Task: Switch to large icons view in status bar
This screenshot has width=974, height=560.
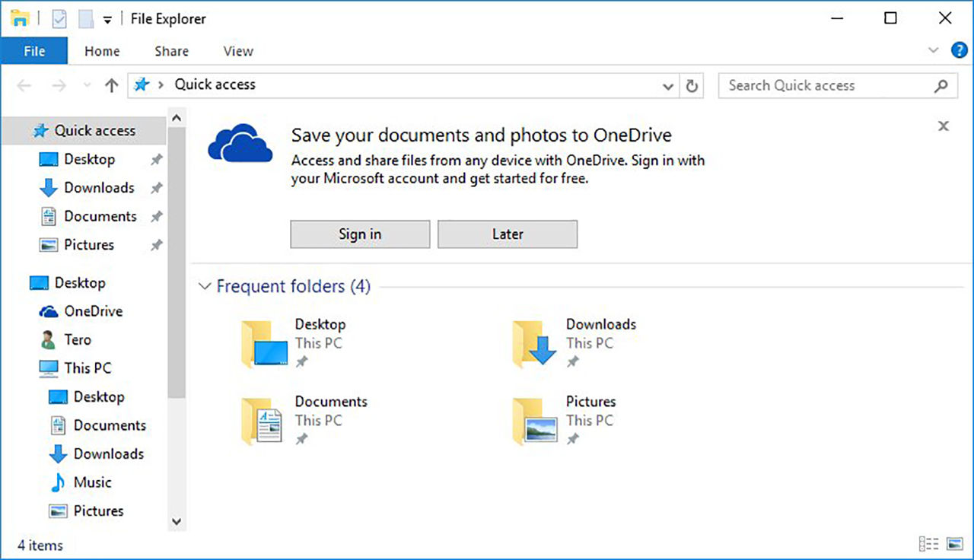Action: tap(954, 544)
